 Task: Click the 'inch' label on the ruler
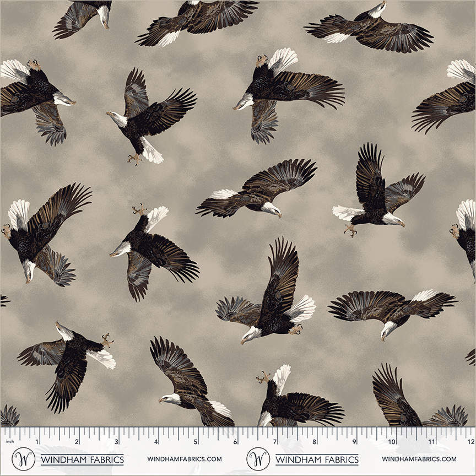point(9,441)
